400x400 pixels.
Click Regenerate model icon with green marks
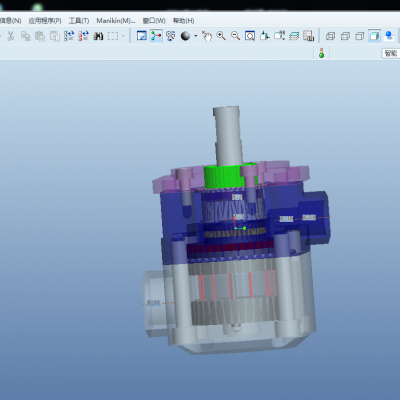click(69, 36)
